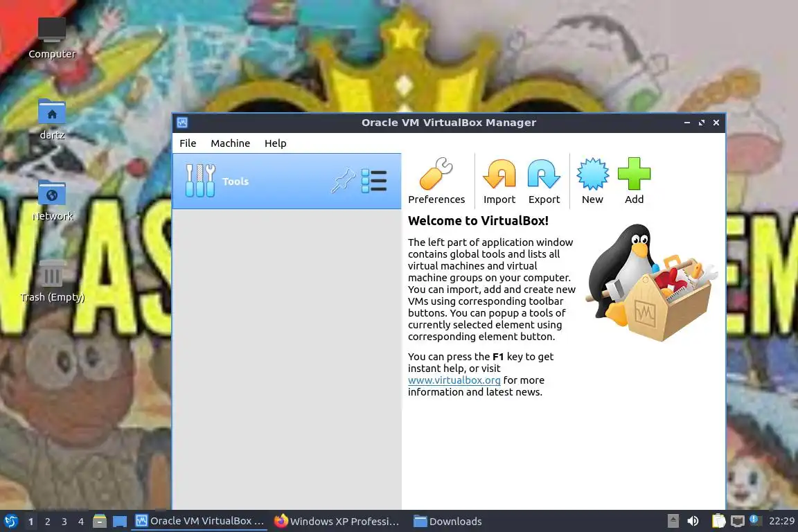Viewport: 798px width, 532px height.
Task: Switch to Windows XP Professional Firefox window
Action: coord(337,521)
